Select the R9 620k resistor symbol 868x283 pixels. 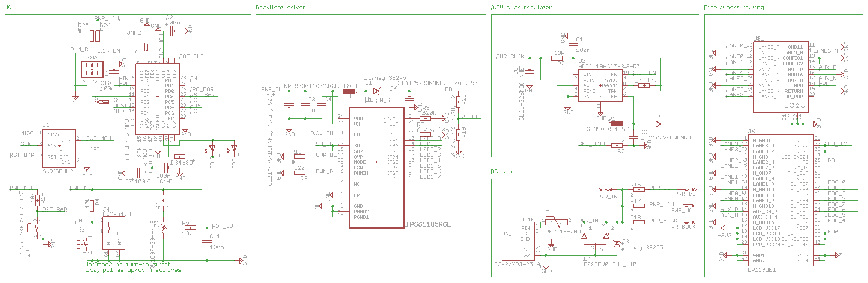425,118
